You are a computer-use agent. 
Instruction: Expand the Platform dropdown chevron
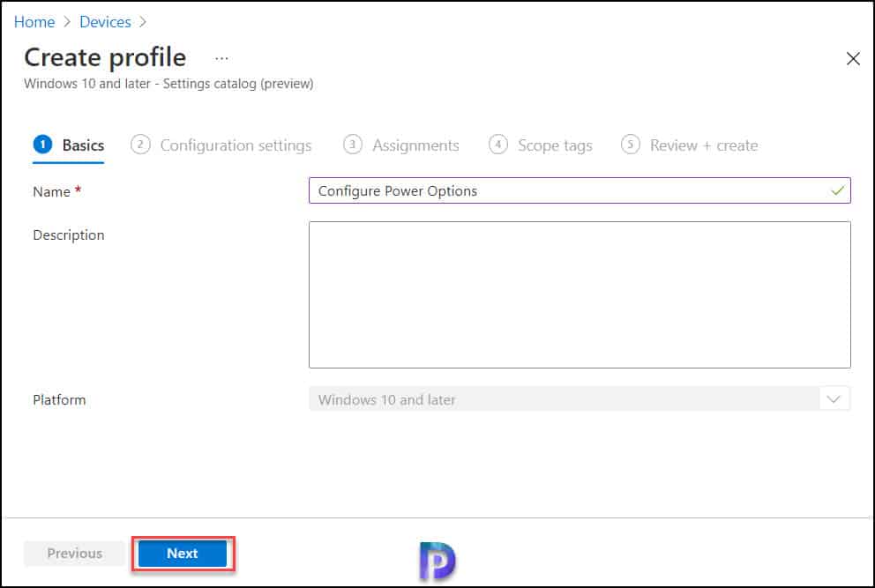834,399
